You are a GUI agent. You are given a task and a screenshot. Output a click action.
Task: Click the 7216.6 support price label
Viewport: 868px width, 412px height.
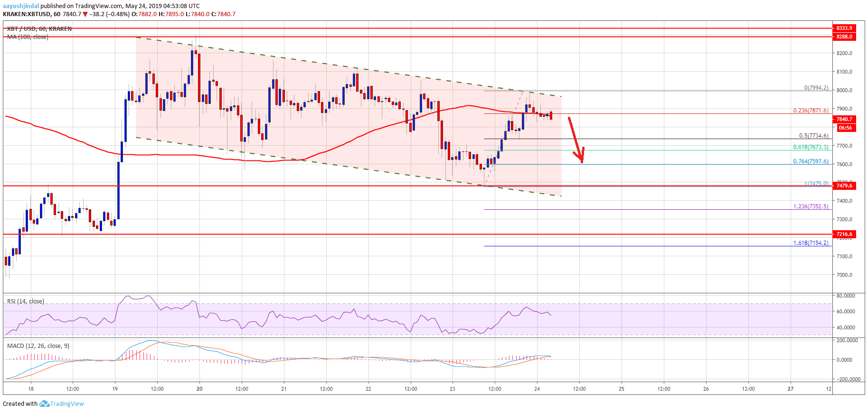pyautogui.click(x=844, y=234)
